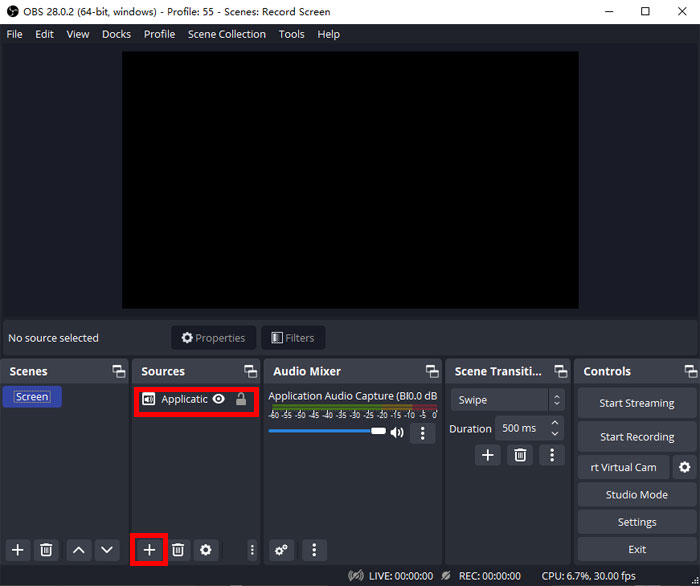
Task: Click the 0.0 dB volume readout
Action: click(x=421, y=396)
